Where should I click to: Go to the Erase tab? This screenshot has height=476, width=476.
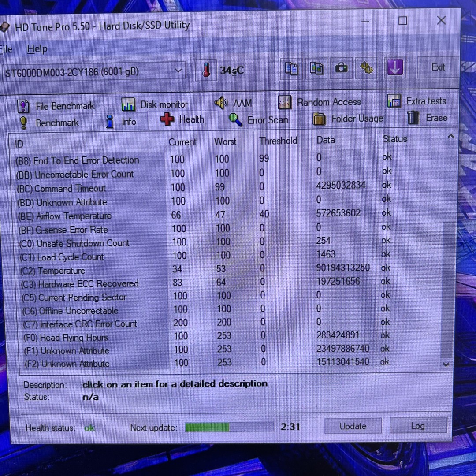(x=427, y=118)
